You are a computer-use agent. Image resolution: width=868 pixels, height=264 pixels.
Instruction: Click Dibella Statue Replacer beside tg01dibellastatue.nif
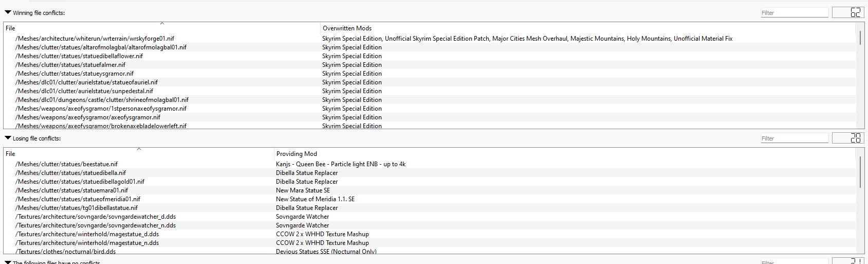point(307,208)
